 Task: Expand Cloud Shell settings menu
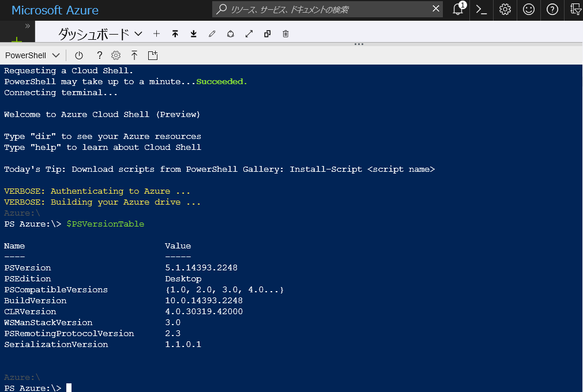115,55
